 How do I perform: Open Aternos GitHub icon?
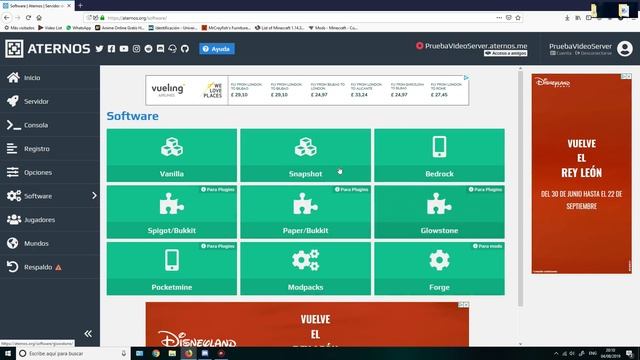coord(185,49)
